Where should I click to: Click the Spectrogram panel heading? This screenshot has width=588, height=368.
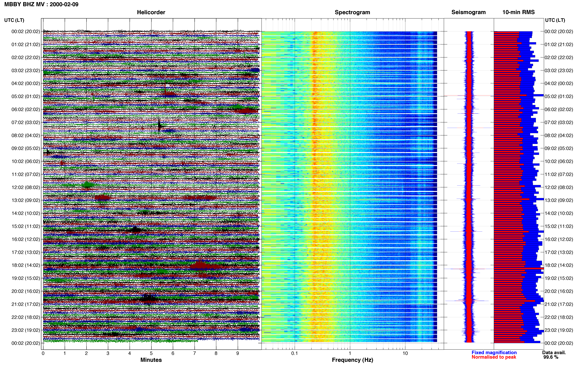pyautogui.click(x=352, y=12)
